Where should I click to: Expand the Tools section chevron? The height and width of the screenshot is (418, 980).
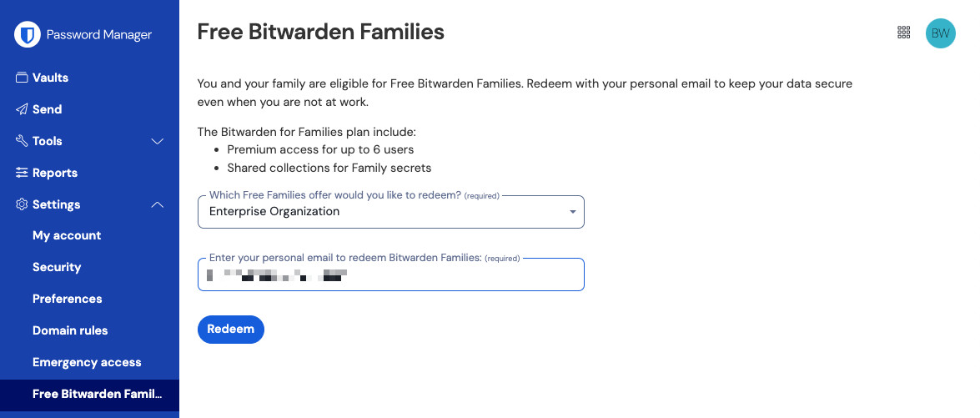click(157, 141)
